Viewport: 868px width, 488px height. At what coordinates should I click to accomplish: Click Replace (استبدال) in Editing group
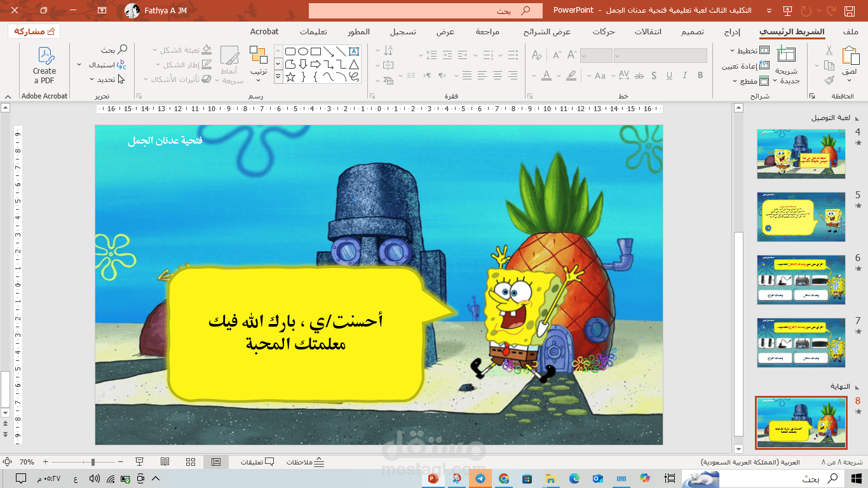pos(106,64)
